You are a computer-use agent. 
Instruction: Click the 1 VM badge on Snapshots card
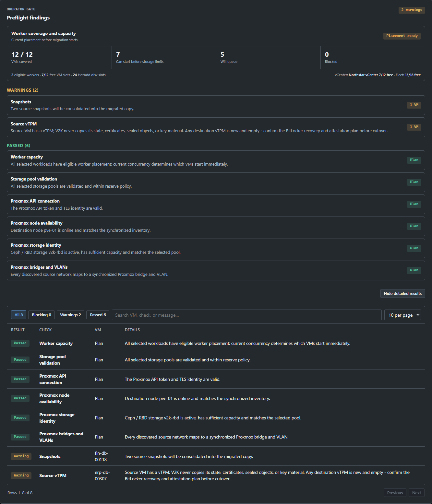tap(414, 105)
